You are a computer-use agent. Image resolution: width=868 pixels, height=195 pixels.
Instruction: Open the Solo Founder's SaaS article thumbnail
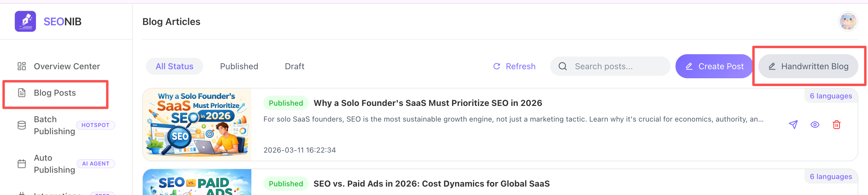click(x=197, y=124)
